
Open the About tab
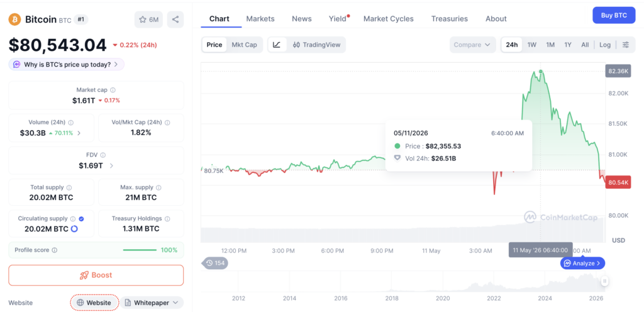point(496,19)
